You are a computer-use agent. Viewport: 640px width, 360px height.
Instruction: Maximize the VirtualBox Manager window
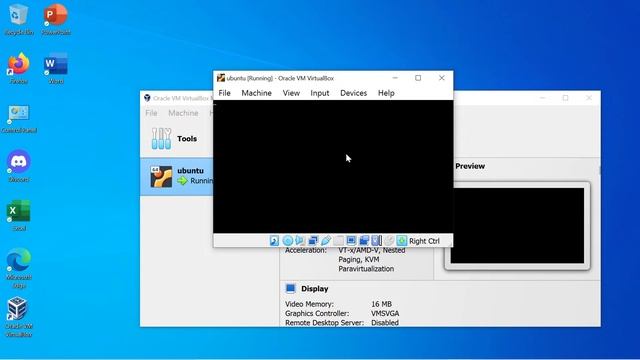pyautogui.click(x=565, y=98)
